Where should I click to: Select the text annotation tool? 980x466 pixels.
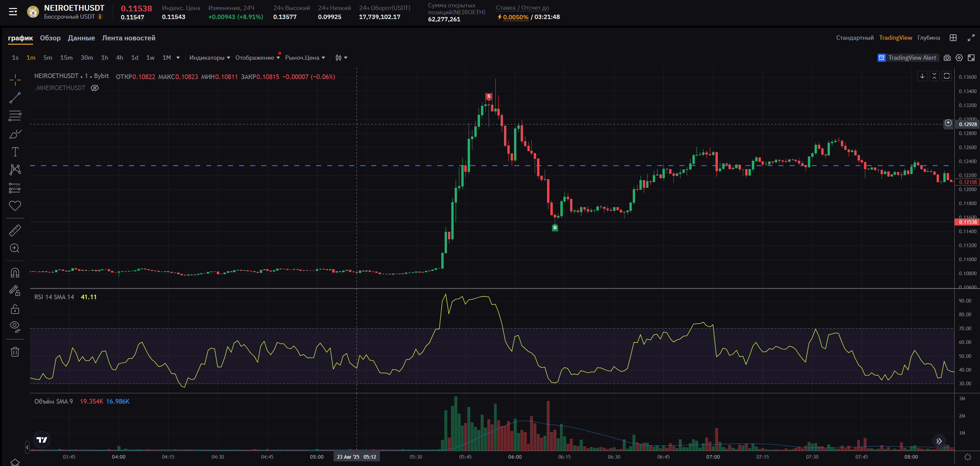pos(15,152)
